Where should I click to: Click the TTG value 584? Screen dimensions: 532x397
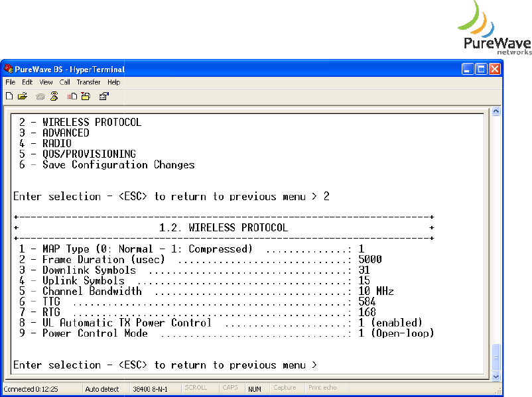coord(367,302)
